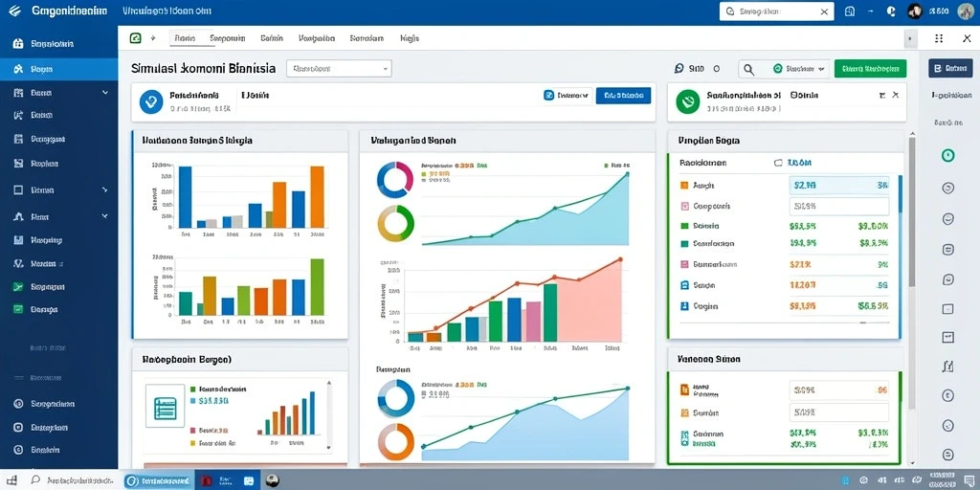The height and width of the screenshot is (490, 980).
Task: Click the spreadsheet icon in the bottom-left panel
Action: 165,406
